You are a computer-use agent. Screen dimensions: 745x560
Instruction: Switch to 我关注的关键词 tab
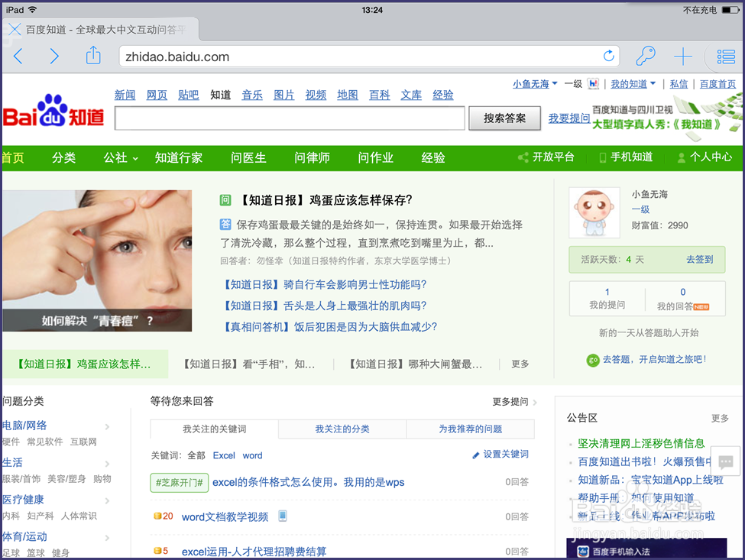[x=214, y=429]
